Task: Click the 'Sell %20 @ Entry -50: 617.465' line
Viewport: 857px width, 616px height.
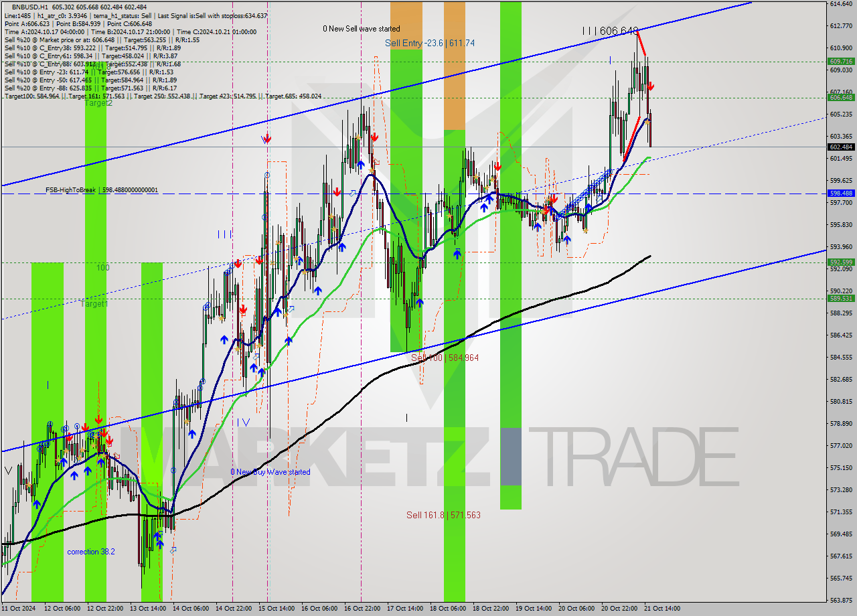Action: [x=90, y=80]
